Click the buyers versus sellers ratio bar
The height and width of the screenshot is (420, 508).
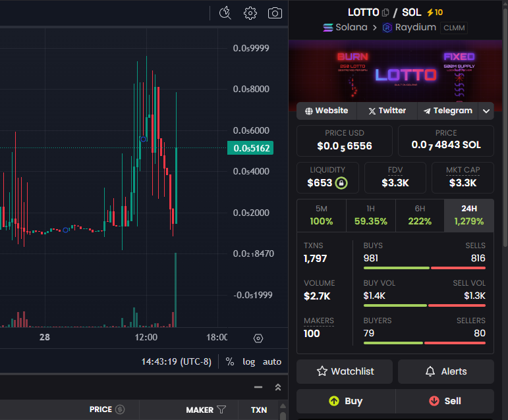[424, 343]
